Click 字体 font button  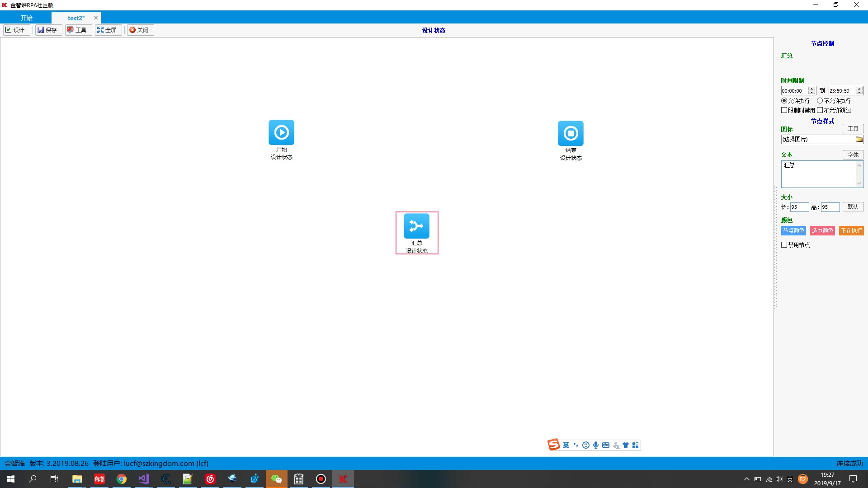click(x=853, y=155)
